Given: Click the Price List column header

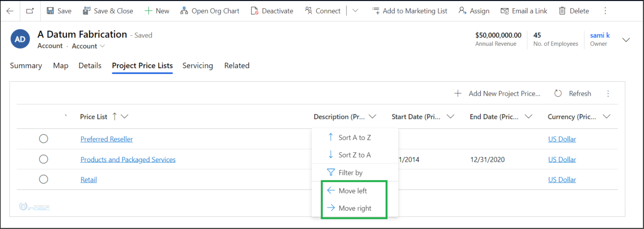Looking at the screenshot, I should 94,117.
